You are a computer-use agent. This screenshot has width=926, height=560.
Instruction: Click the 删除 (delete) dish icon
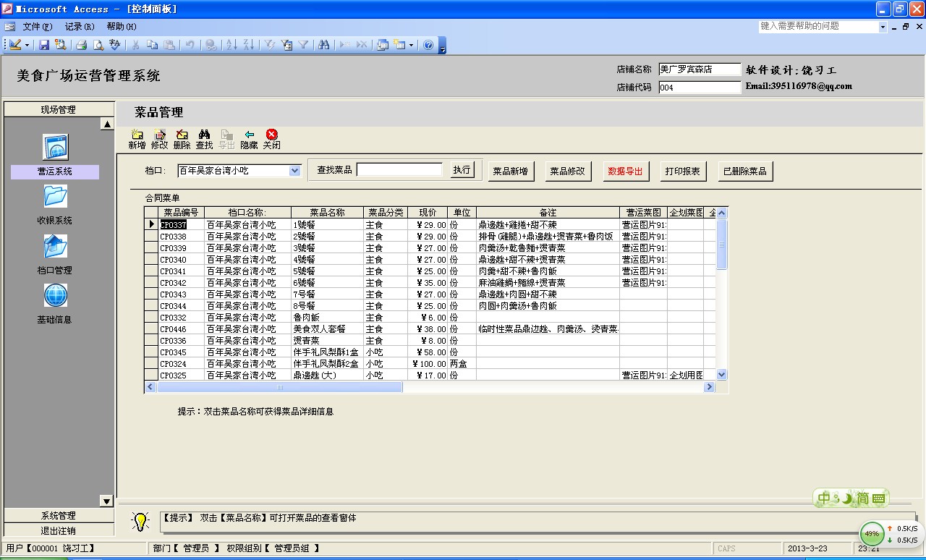pos(182,135)
